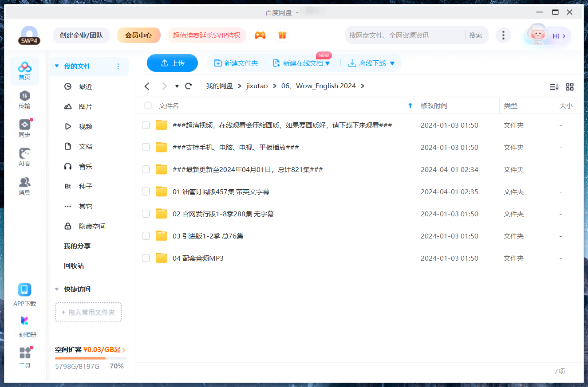Check the 03 引进版 folder checkbox
This screenshot has height=387, width=588.
pos(146,236)
